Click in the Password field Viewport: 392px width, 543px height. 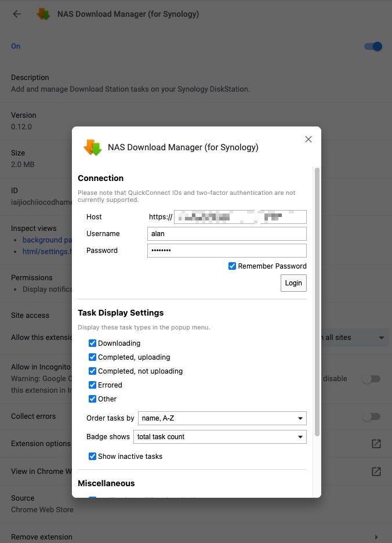tap(227, 251)
